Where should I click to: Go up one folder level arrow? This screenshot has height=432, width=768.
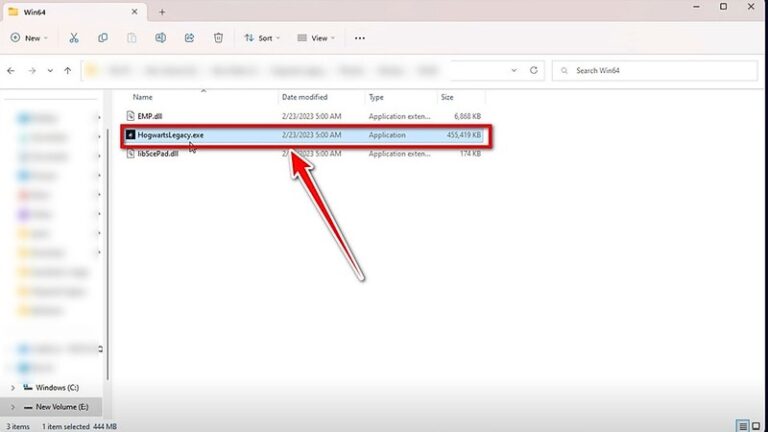coord(68,71)
